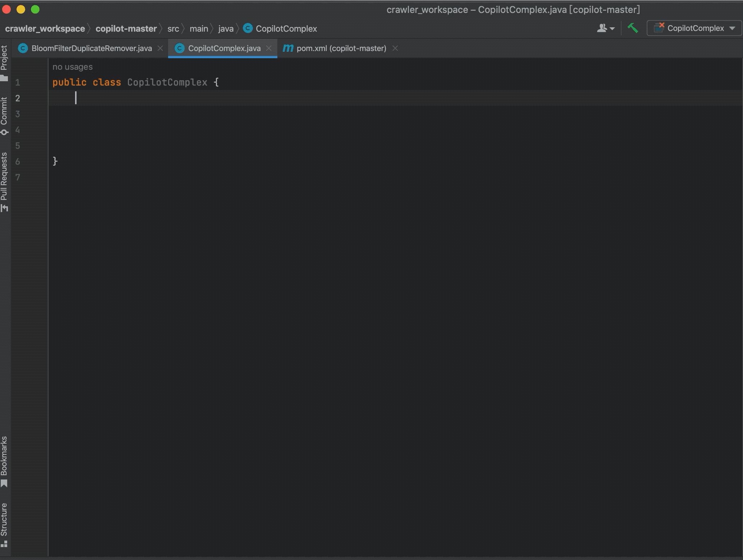
Task: Close the pom.xml tab
Action: point(395,48)
